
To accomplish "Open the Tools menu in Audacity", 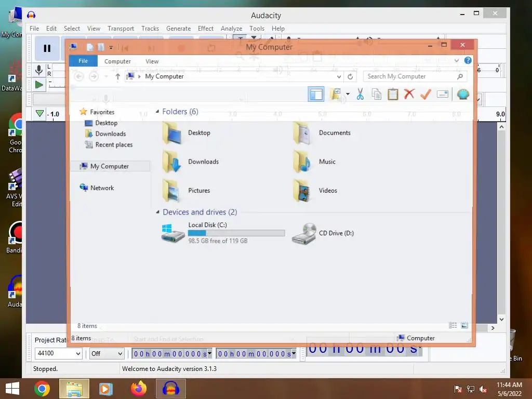I will coord(257,29).
